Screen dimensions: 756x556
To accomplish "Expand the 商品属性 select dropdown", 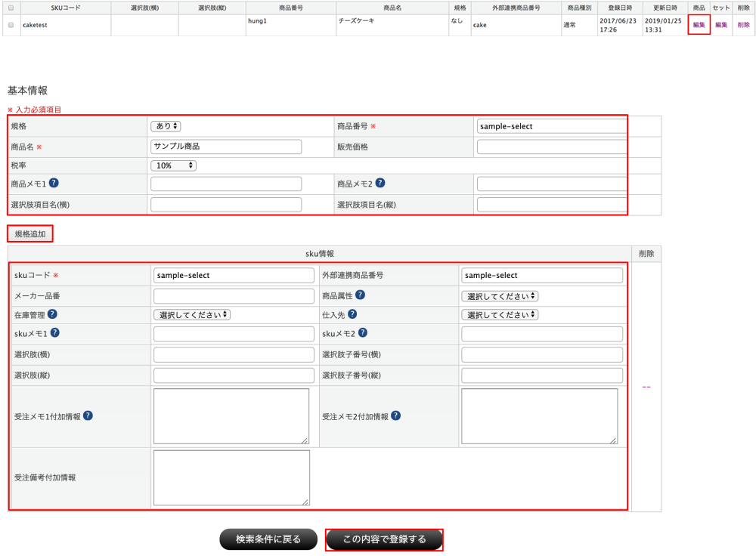I will coord(500,296).
